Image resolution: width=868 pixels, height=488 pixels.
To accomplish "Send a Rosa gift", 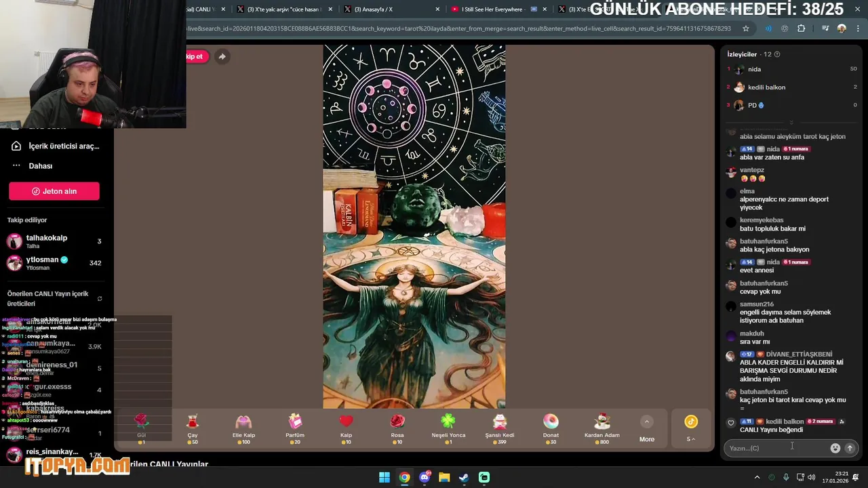I will click(397, 428).
